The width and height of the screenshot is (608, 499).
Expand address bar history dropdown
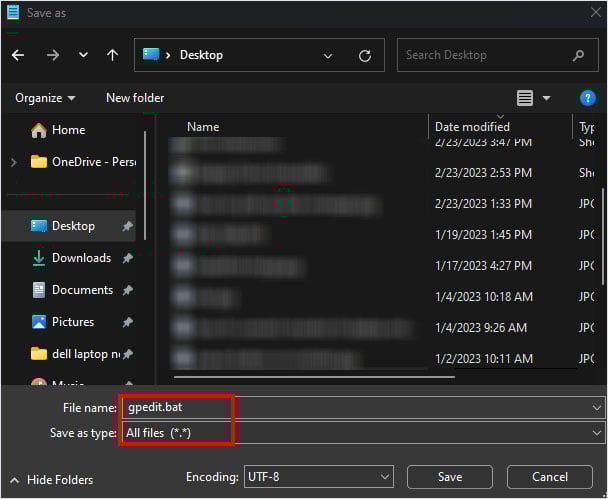tap(328, 56)
